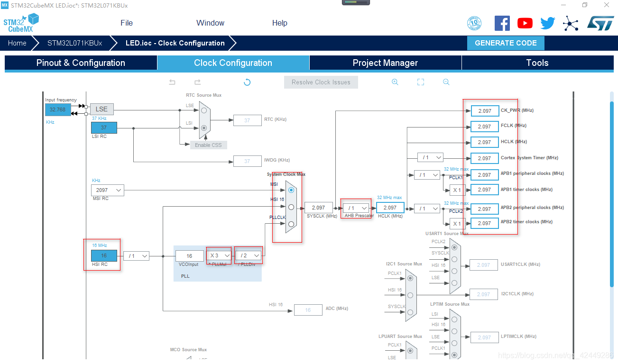
Task: Open the File menu
Action: [x=127, y=23]
